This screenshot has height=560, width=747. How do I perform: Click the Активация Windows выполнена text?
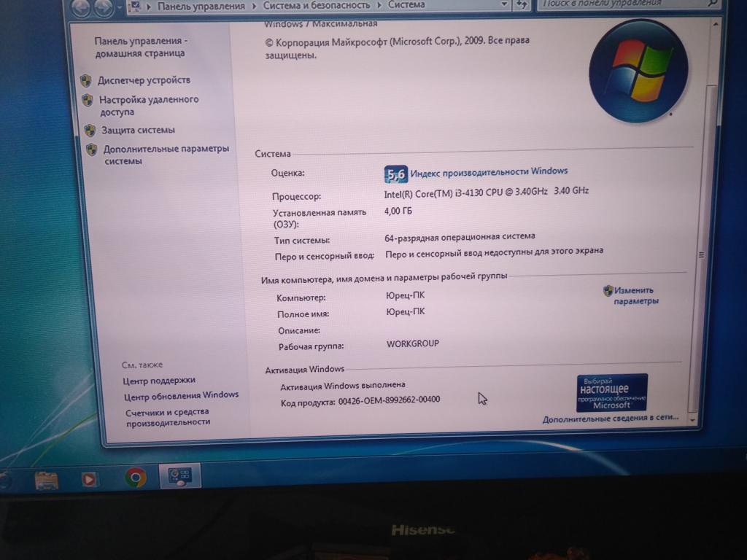[343, 386]
